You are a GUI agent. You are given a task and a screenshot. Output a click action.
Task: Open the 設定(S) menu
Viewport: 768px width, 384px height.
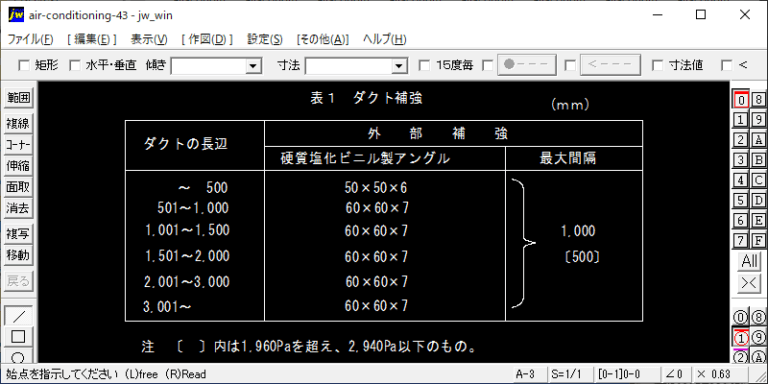click(x=264, y=40)
